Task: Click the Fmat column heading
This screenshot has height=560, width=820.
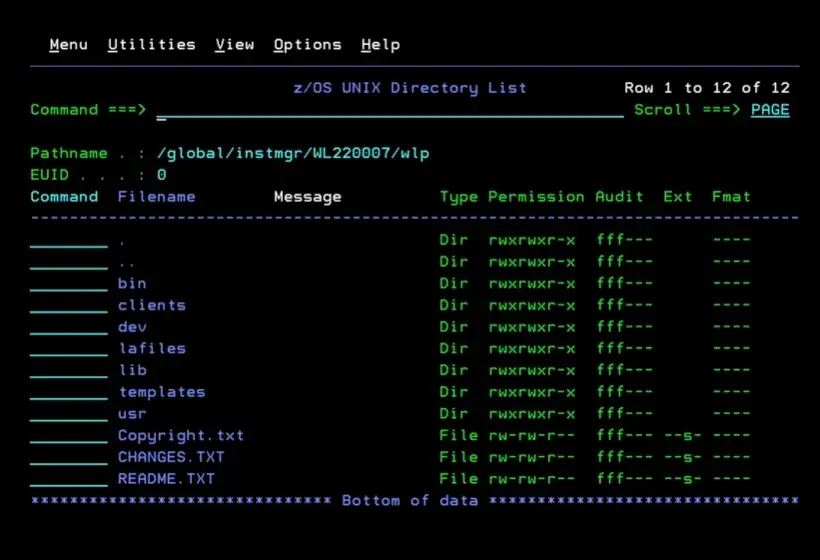Action: point(731,197)
